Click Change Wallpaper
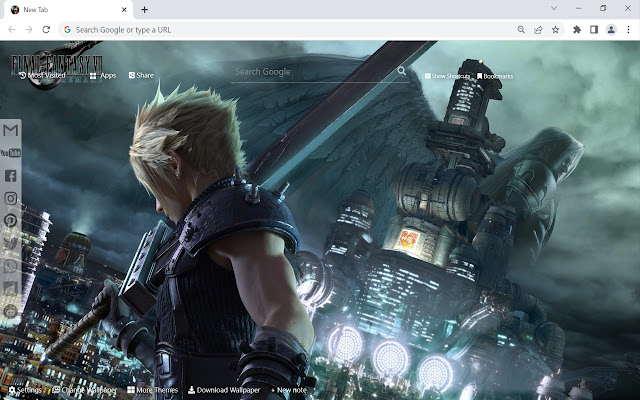The width and height of the screenshot is (640, 400). 84,390
